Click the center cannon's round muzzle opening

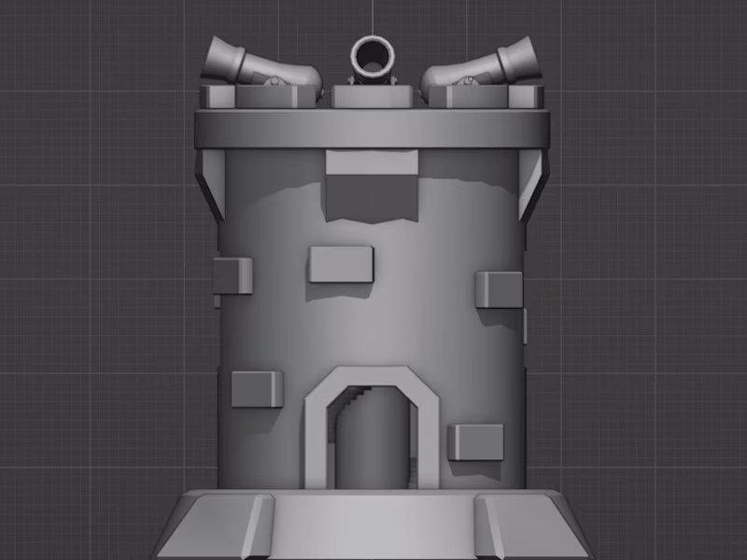[373, 57]
